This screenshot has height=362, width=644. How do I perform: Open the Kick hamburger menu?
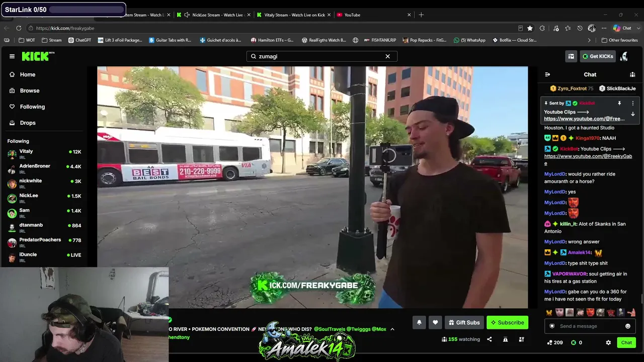(12, 56)
